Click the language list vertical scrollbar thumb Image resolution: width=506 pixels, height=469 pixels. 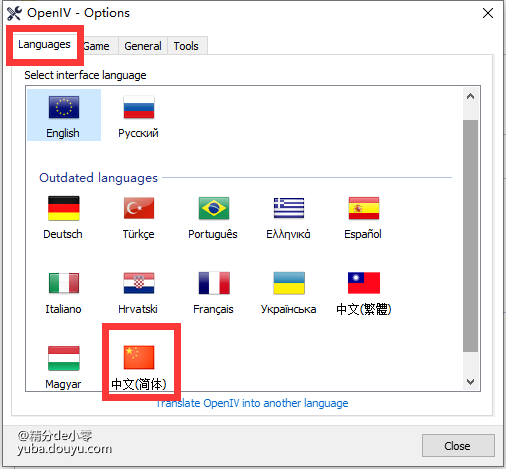point(470,236)
